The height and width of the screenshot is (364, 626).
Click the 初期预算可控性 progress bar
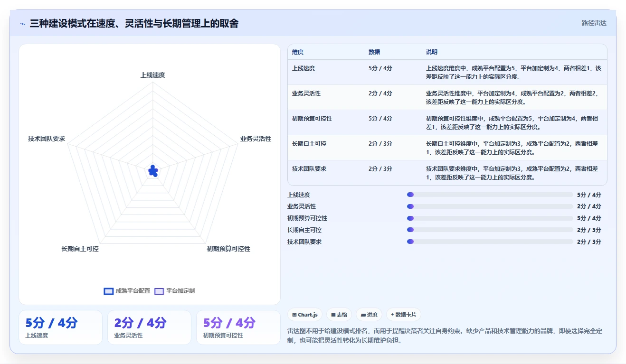[x=490, y=218]
